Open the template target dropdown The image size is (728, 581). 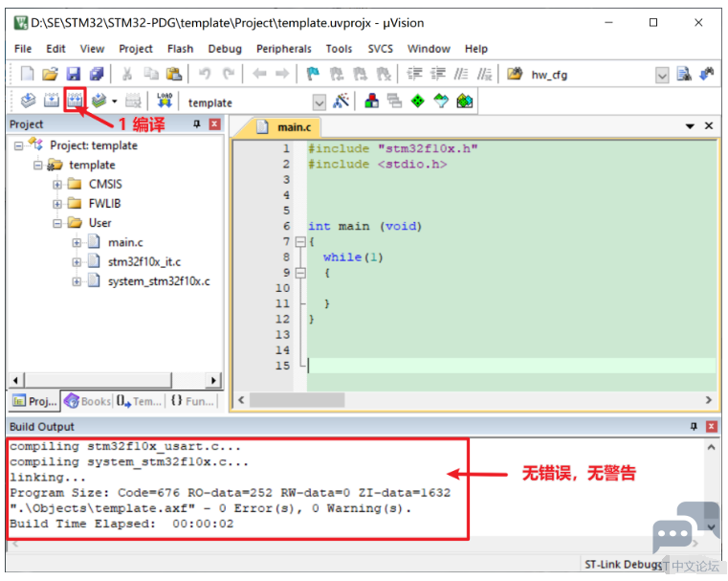pos(319,102)
